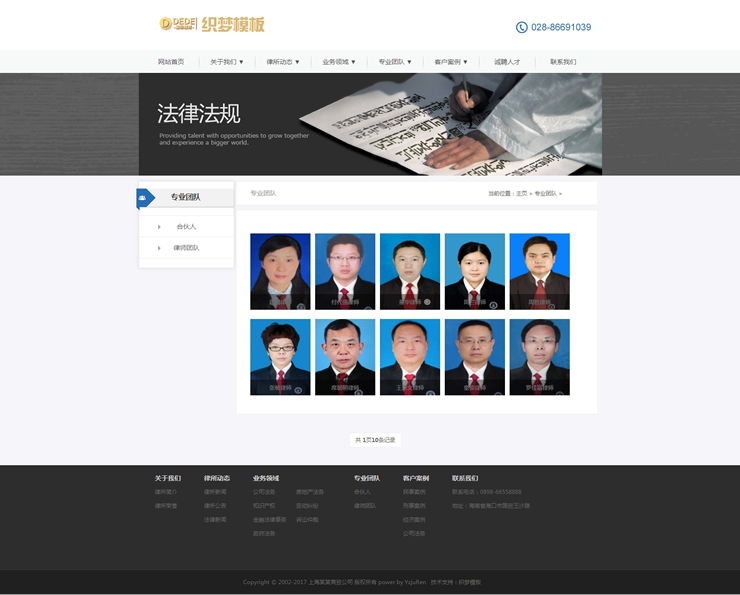Image resolution: width=740 pixels, height=595 pixels.
Task: Expand the 律所动态 navigation dropdown
Action: [282, 62]
